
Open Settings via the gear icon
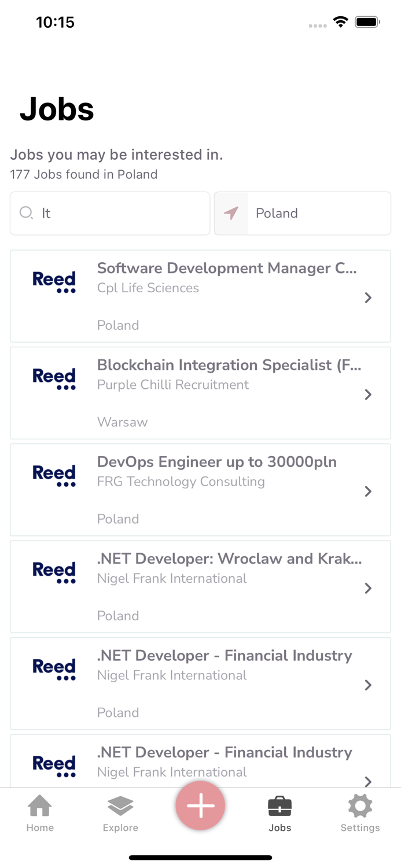click(360, 805)
